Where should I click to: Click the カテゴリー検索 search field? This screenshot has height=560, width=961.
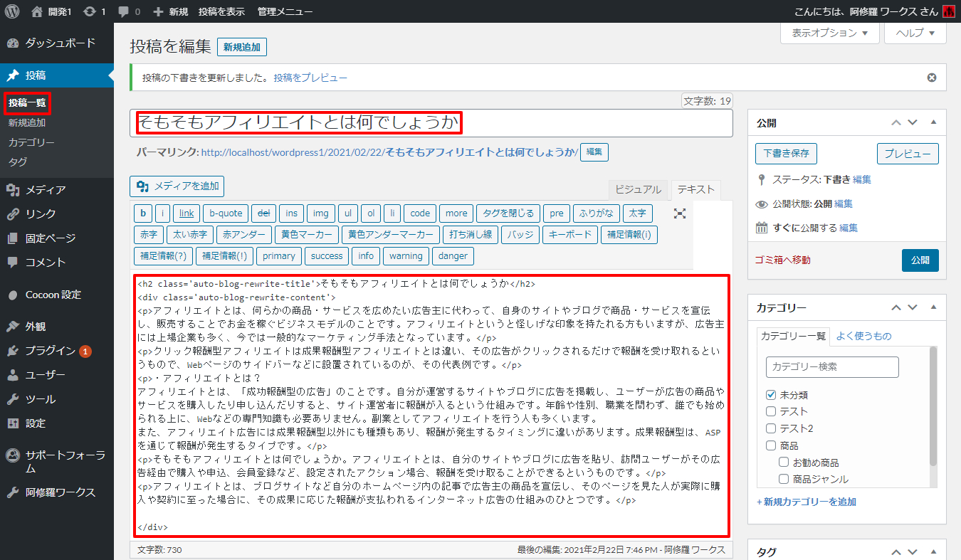point(832,366)
